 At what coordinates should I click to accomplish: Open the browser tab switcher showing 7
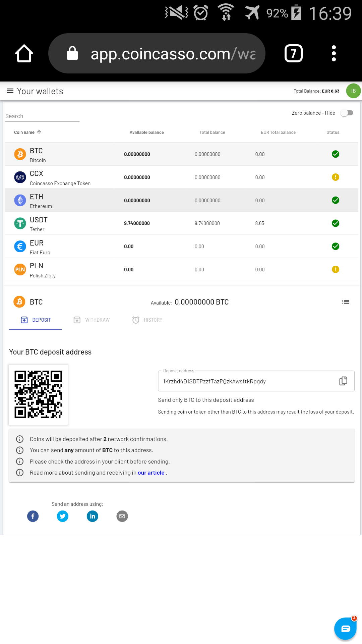pyautogui.click(x=294, y=53)
